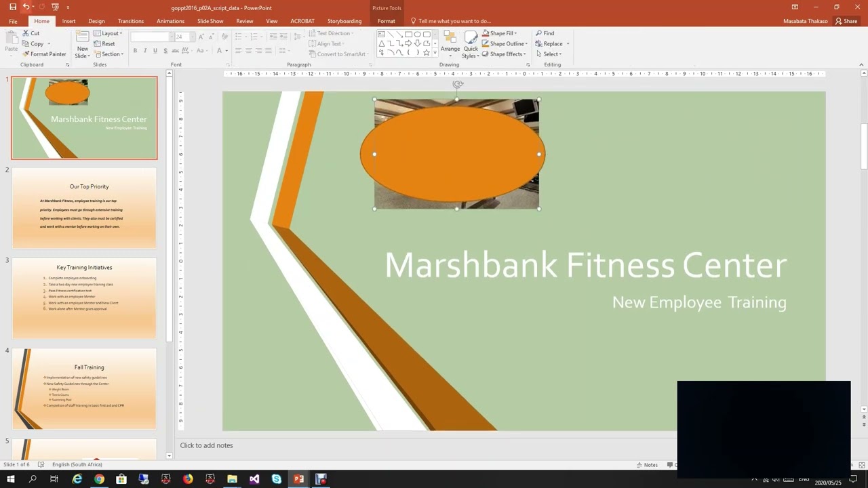Click Replace in Editing group
The image size is (868, 488).
click(553, 43)
